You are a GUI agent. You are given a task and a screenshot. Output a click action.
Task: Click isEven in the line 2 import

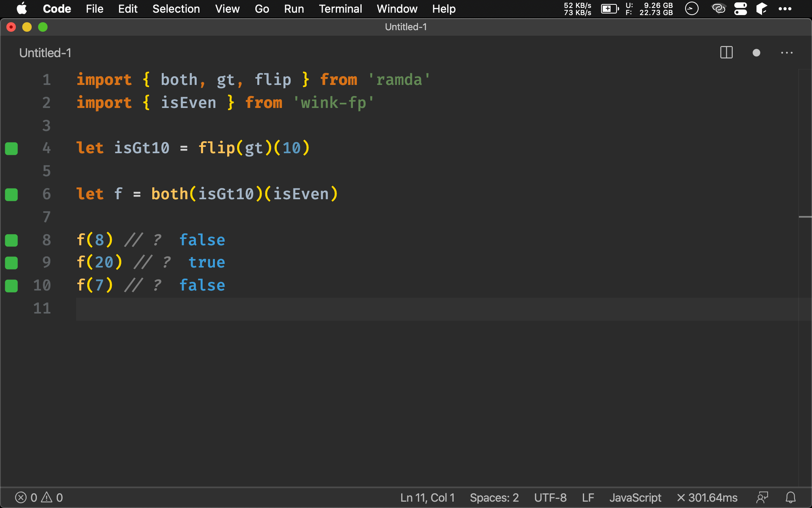188,103
